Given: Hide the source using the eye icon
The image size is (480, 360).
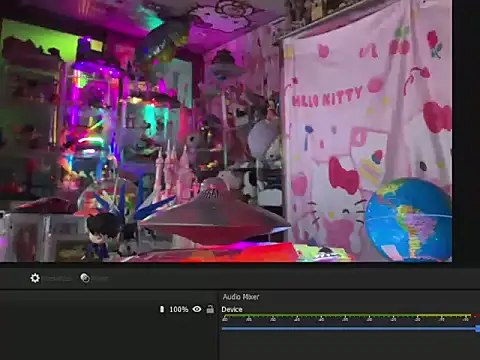Looking at the screenshot, I should coord(197,309).
